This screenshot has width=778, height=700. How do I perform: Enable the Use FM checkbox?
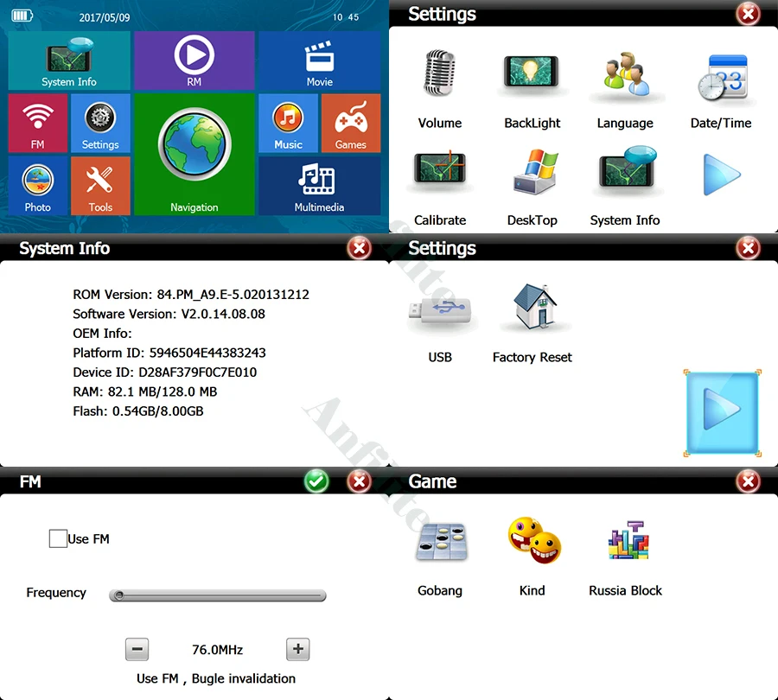pyautogui.click(x=57, y=538)
